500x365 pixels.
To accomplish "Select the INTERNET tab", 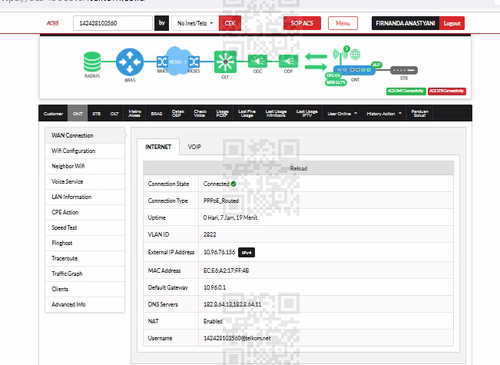I will pyautogui.click(x=158, y=147).
